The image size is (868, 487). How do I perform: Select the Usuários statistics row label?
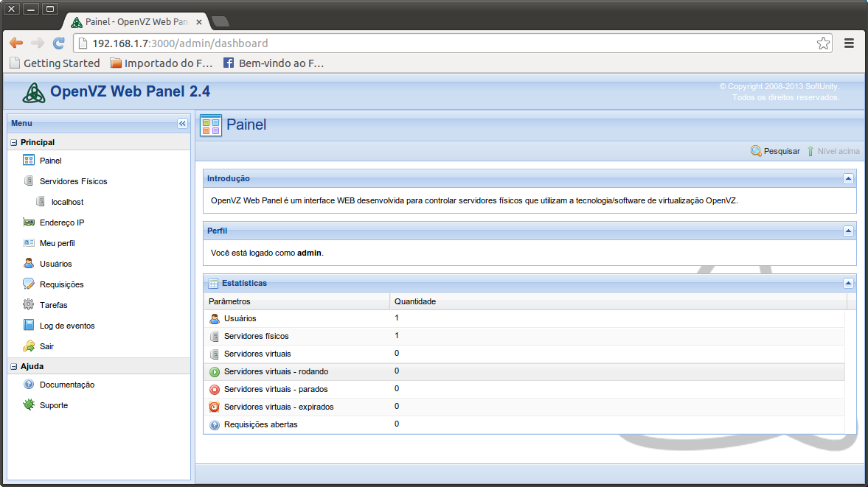(x=240, y=318)
